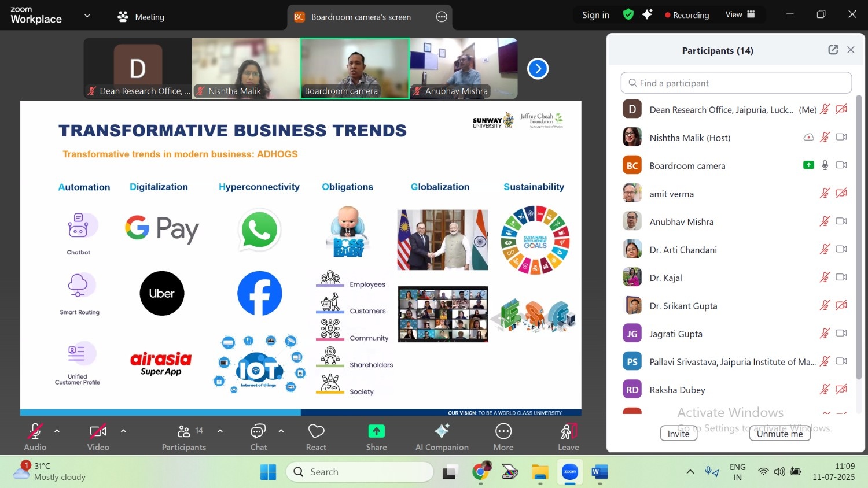The image size is (868, 488).
Task: Select Pallavi Srivastava in participants list
Action: click(x=735, y=361)
